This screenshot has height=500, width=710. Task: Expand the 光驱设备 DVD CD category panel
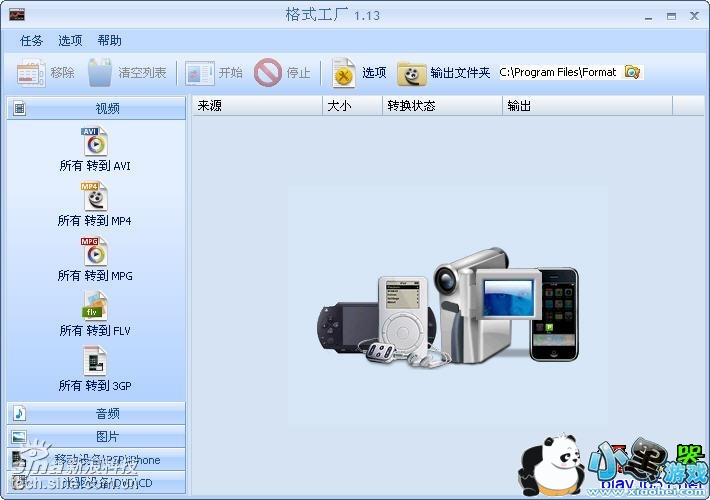click(x=96, y=482)
